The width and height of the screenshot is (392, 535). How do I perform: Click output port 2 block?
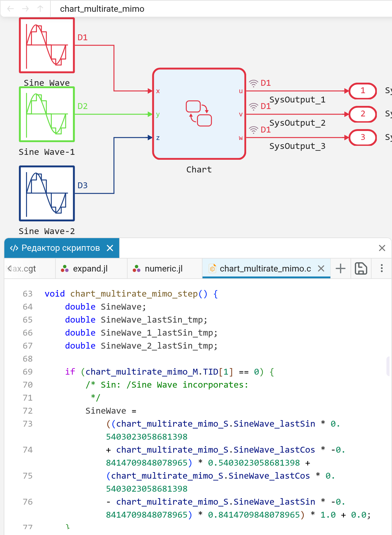(x=363, y=114)
